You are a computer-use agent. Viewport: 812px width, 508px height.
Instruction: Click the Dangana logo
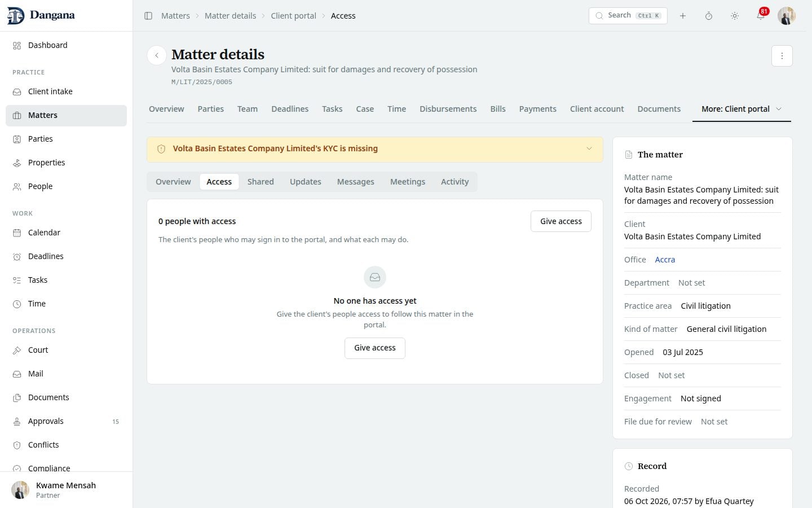pos(41,16)
